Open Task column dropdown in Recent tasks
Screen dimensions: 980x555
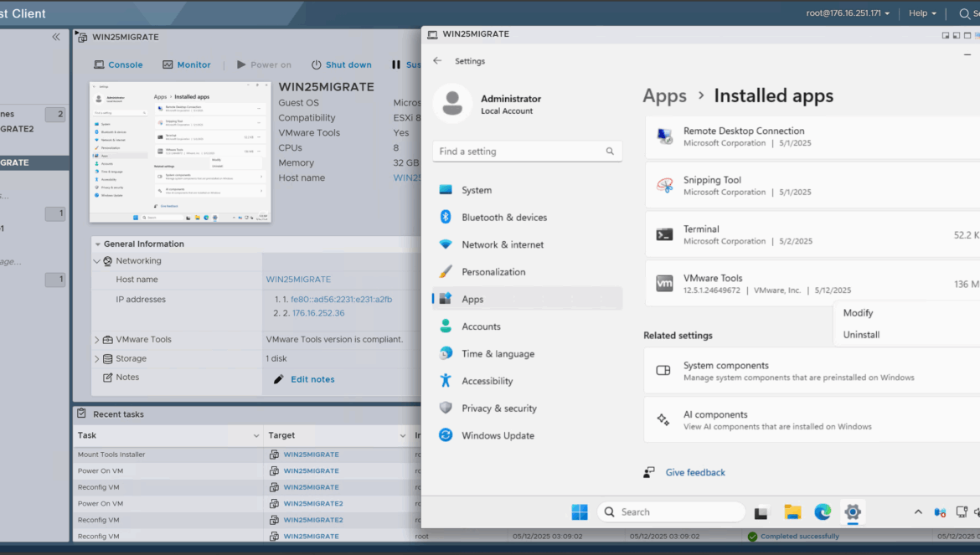[255, 436]
